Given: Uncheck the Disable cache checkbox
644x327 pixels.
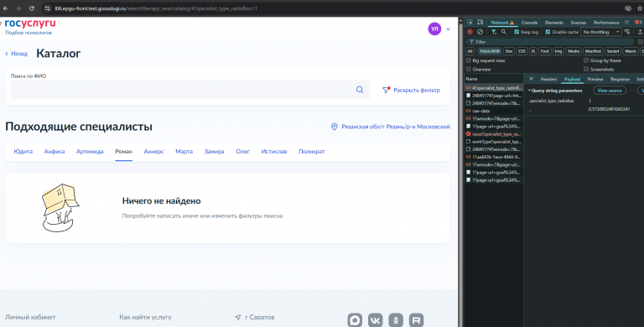Looking at the screenshot, I should coord(548,32).
